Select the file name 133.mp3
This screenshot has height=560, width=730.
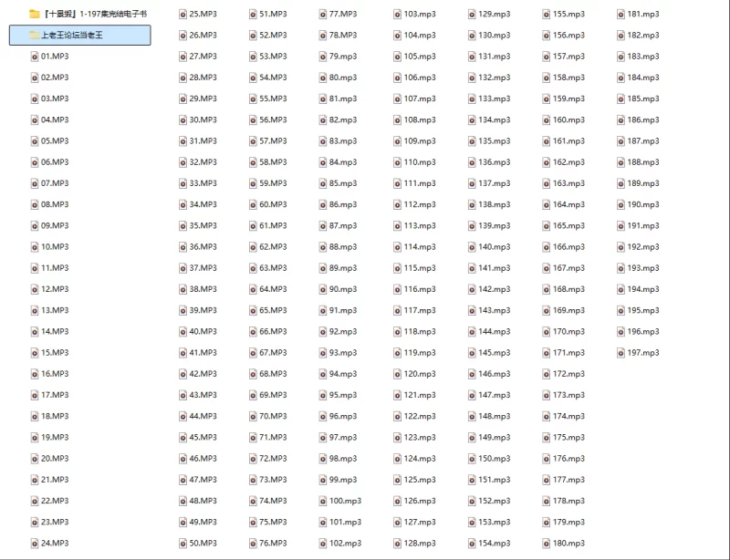tap(494, 99)
